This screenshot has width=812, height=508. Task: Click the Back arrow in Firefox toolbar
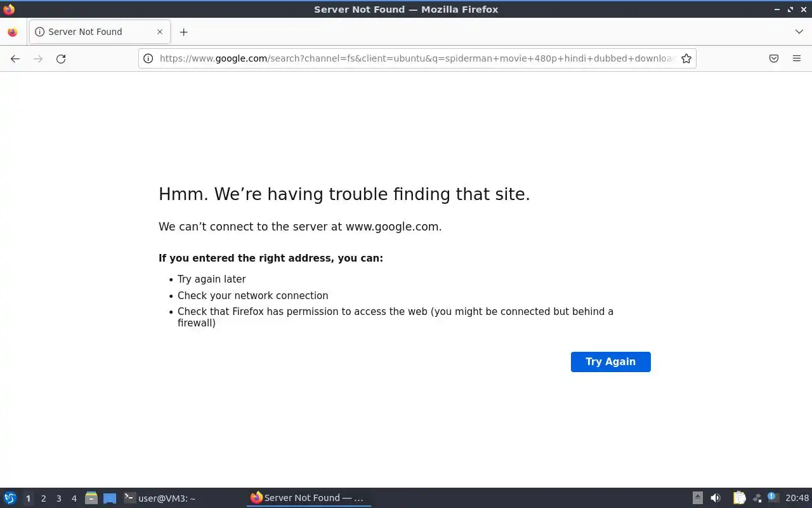(15, 58)
